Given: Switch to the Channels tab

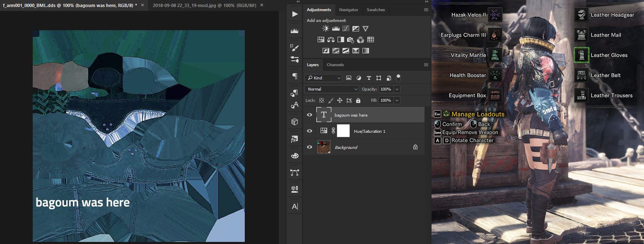Looking at the screenshot, I should click(x=335, y=65).
